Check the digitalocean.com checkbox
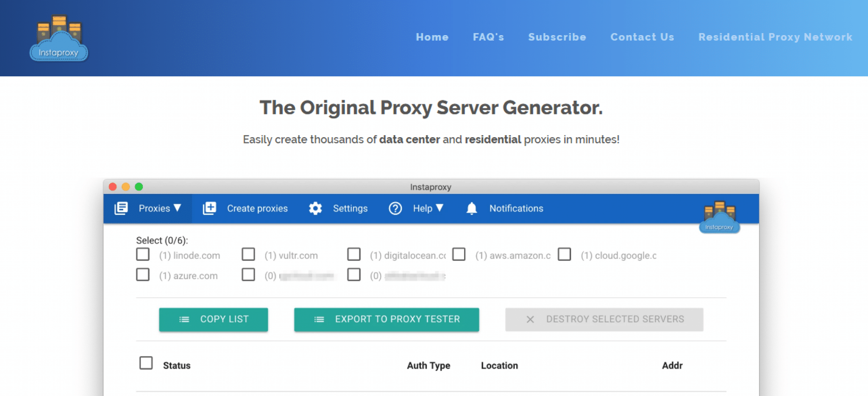This screenshot has height=396, width=868. (354, 255)
